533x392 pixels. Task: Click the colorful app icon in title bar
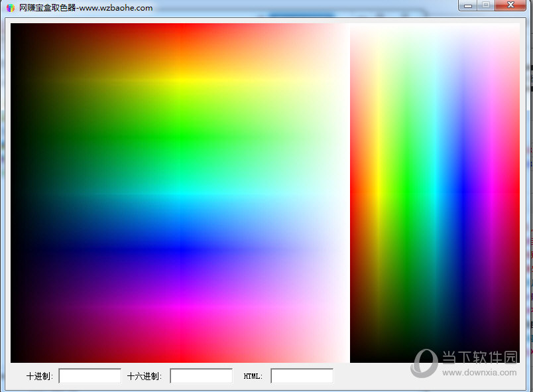(11, 7)
